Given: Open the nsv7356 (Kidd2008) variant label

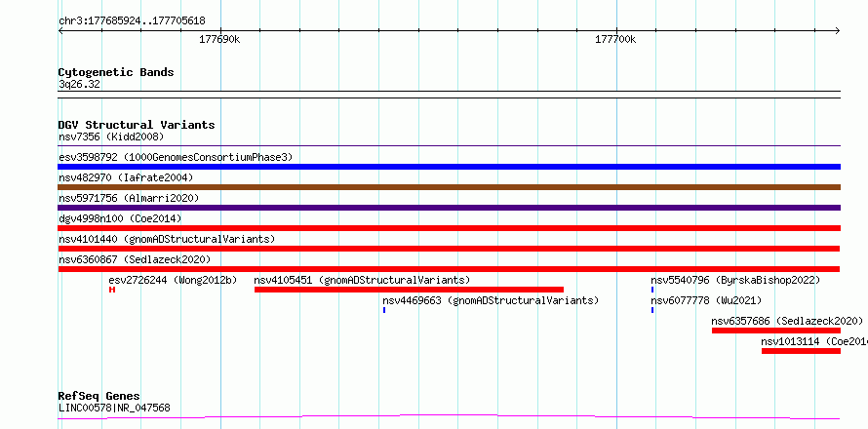Looking at the screenshot, I should (111, 136).
